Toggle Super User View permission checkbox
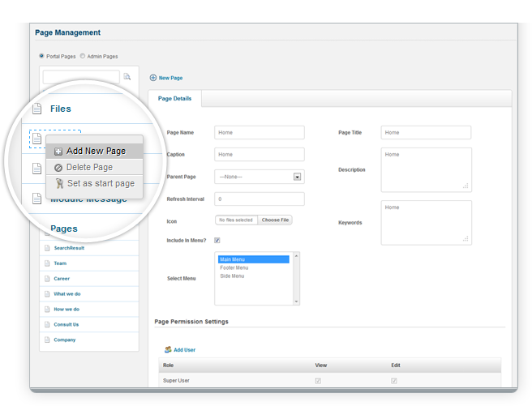 tap(318, 381)
